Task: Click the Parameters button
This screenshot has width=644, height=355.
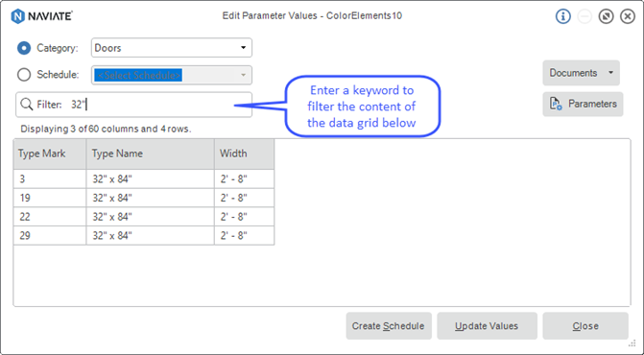Action: coord(583,104)
